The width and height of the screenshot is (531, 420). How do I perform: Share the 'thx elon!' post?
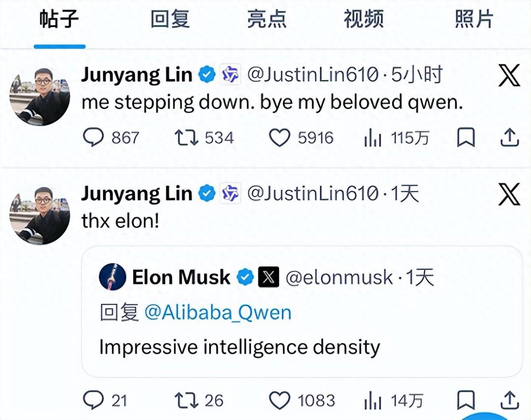tap(509, 401)
